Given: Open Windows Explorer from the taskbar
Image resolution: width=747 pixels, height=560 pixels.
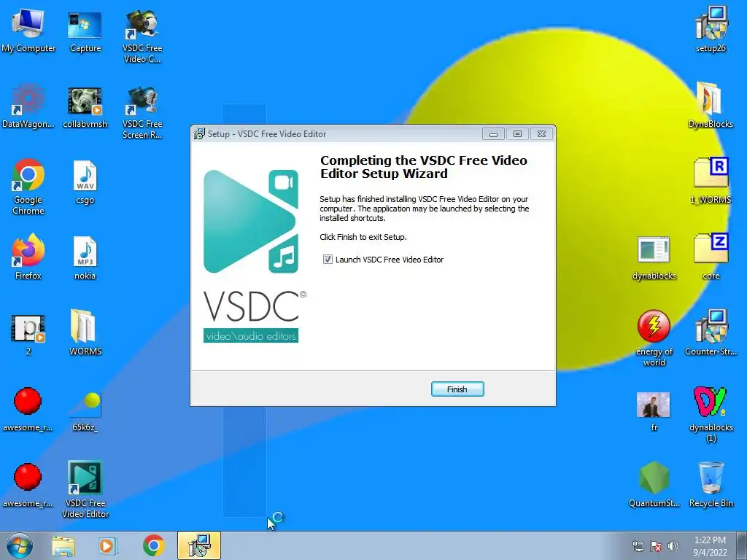Looking at the screenshot, I should [x=63, y=546].
